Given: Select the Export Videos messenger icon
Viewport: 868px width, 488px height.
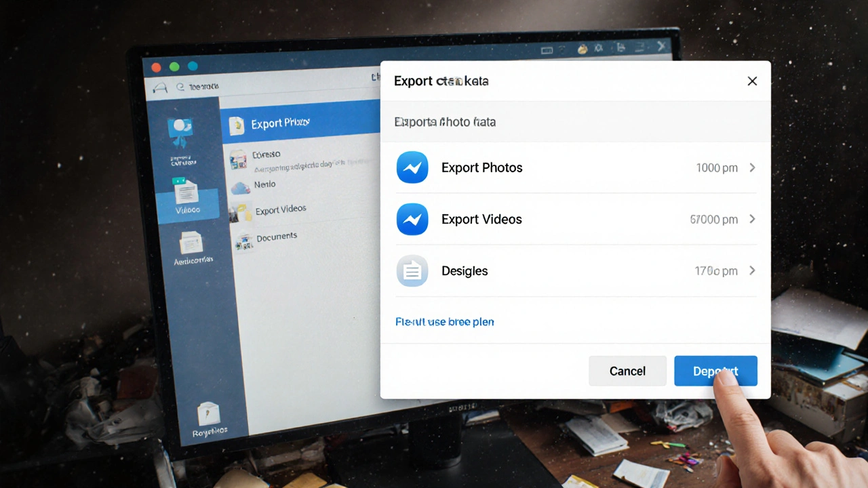Looking at the screenshot, I should (x=412, y=219).
